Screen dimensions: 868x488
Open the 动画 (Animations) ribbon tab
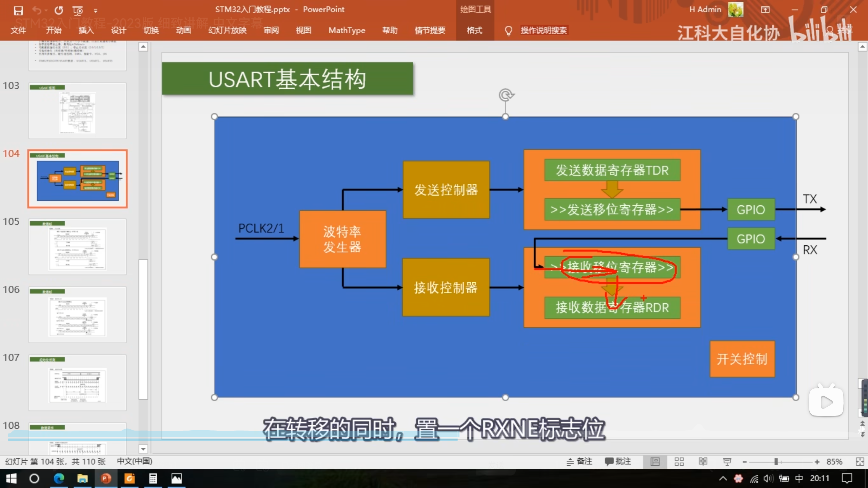click(x=183, y=30)
